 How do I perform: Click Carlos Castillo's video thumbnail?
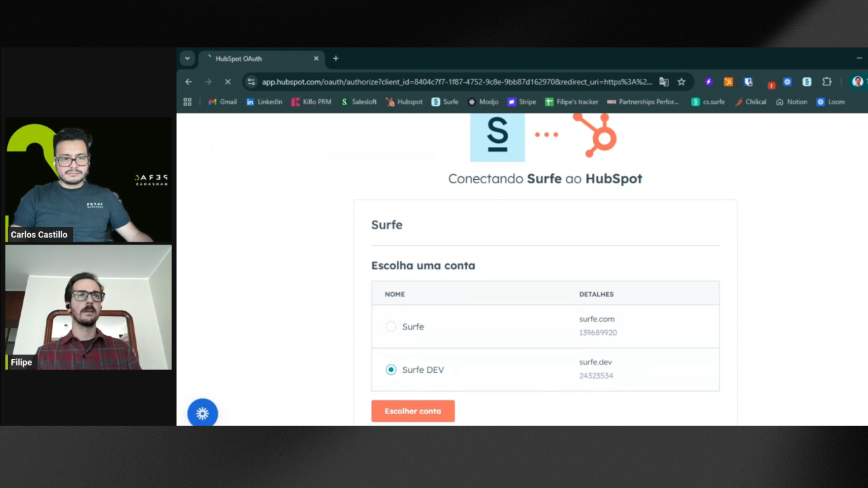(x=89, y=180)
